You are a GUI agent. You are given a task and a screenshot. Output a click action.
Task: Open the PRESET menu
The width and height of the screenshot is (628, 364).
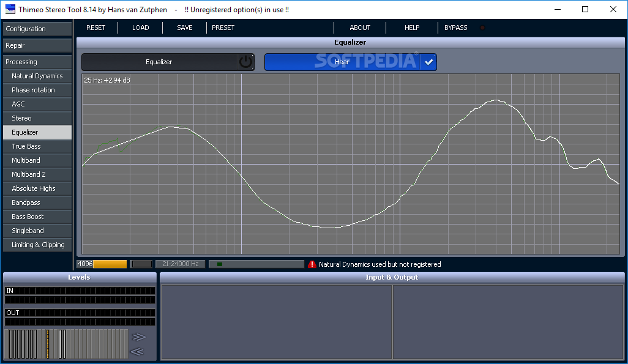(x=223, y=28)
